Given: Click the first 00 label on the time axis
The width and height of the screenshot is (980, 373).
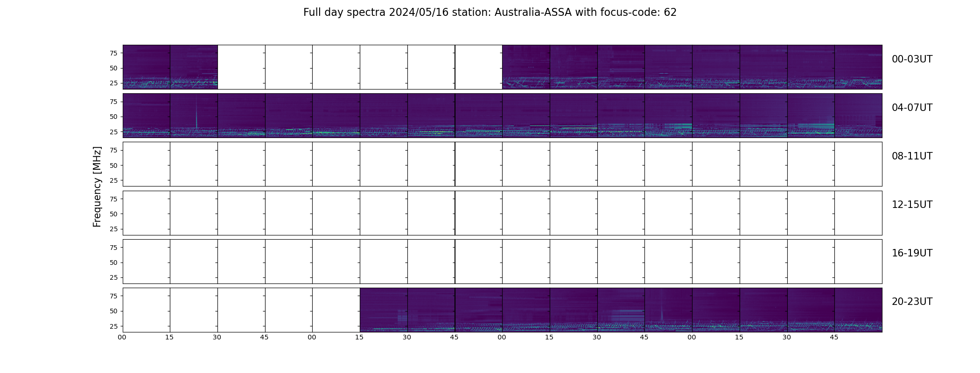Looking at the screenshot, I should [122, 337].
